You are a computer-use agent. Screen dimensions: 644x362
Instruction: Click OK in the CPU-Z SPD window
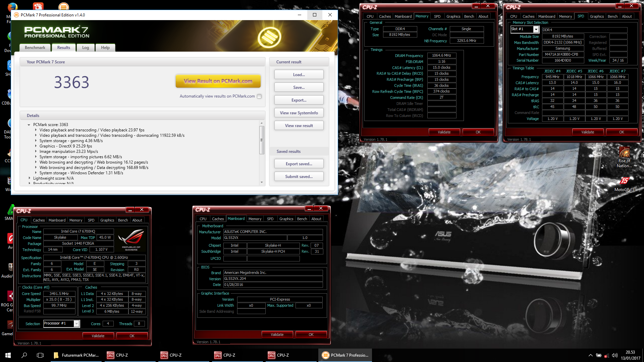point(622,132)
